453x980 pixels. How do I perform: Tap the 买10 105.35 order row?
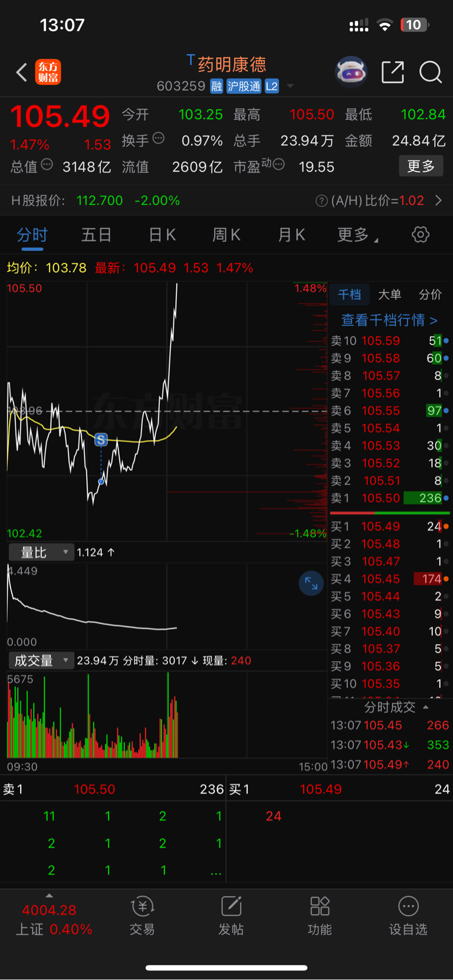[x=389, y=684]
